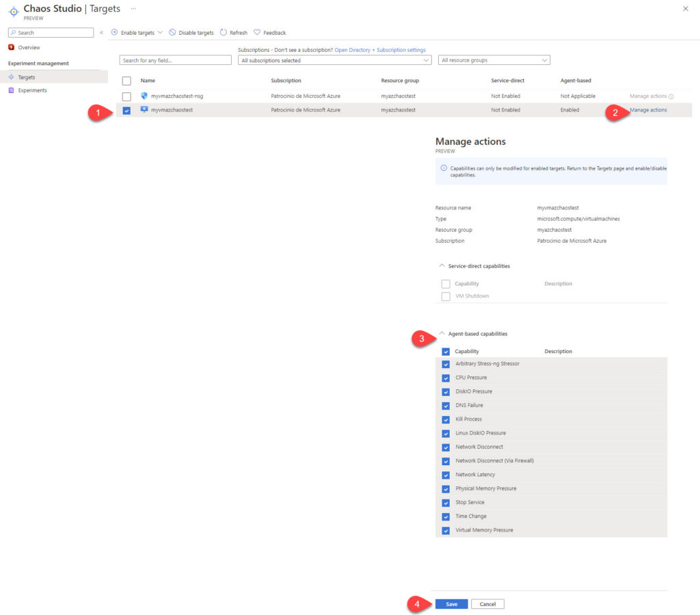Check the myvmazchaostest-nsg row checkbox
The height and width of the screenshot is (615, 700).
(x=126, y=96)
